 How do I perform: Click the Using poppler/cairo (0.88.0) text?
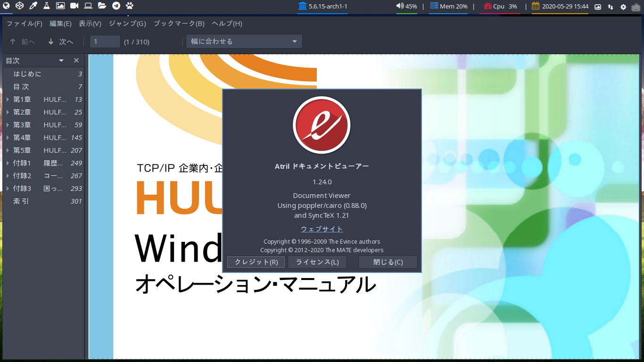[322, 206]
